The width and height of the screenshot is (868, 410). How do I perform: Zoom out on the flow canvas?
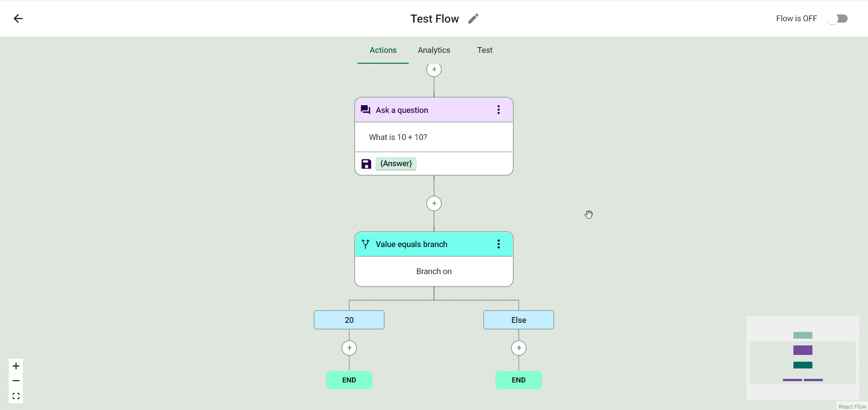[16, 381]
